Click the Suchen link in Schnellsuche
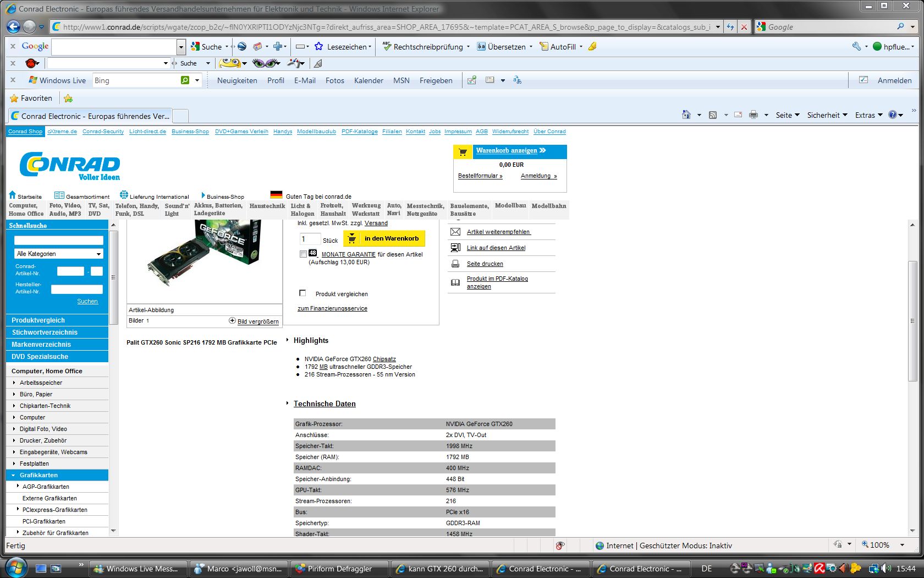 [x=87, y=301]
